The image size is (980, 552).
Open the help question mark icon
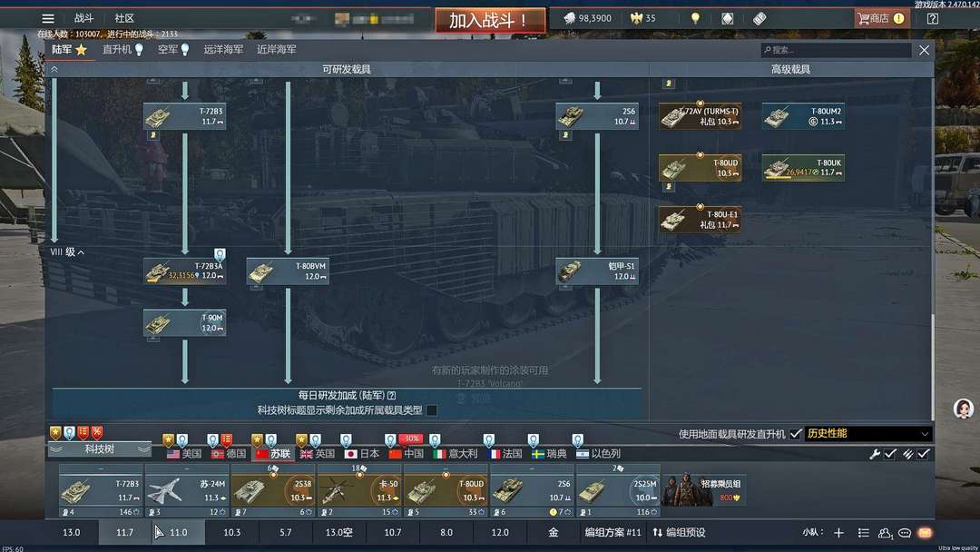(x=933, y=19)
